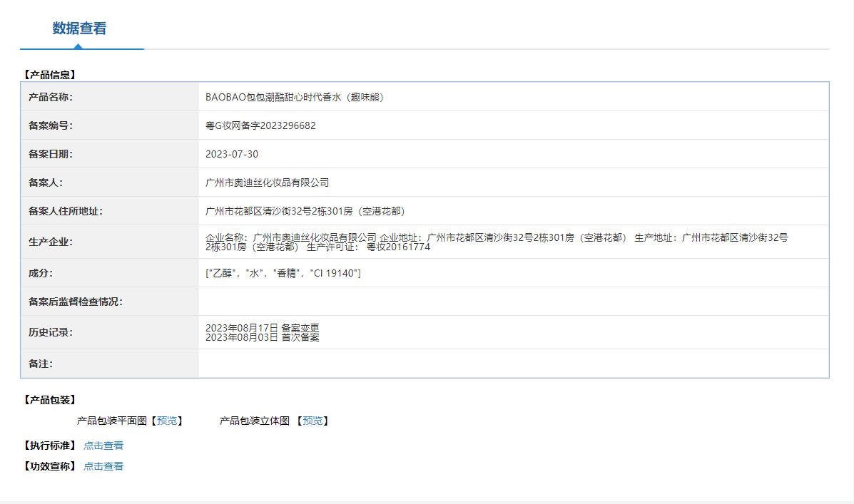Click the ingredients list containing CI 19140
This screenshot has height=504, width=854.
(x=283, y=273)
